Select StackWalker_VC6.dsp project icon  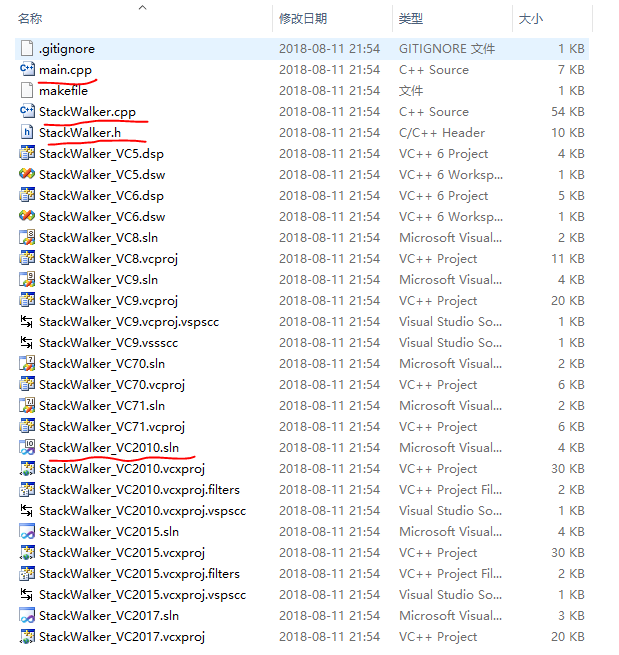27,195
